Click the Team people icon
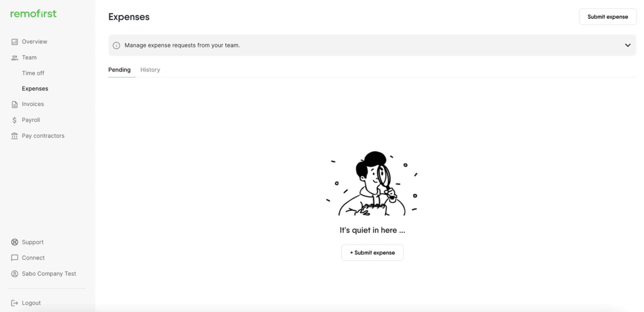The image size is (644, 312). coord(14,58)
